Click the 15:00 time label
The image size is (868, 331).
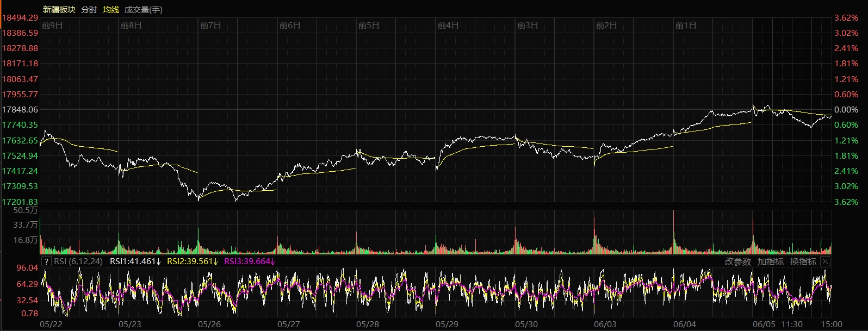coord(832,324)
